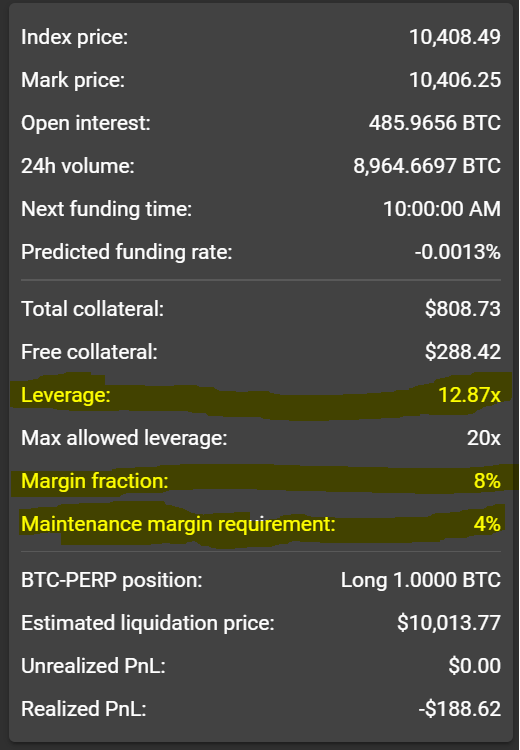The width and height of the screenshot is (520, 750).
Task: Select the 8% margin fraction value
Action: coord(487,481)
